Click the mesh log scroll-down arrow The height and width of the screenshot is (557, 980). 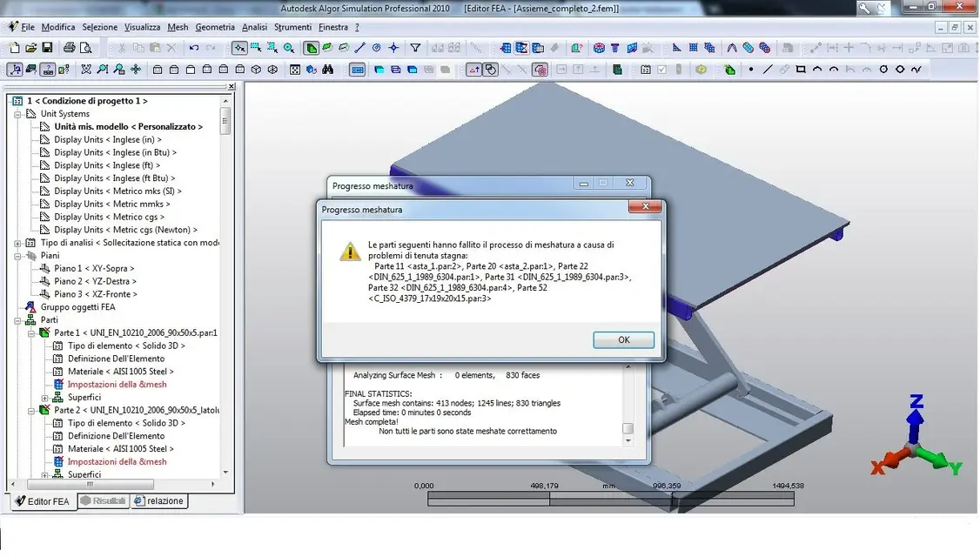click(628, 440)
